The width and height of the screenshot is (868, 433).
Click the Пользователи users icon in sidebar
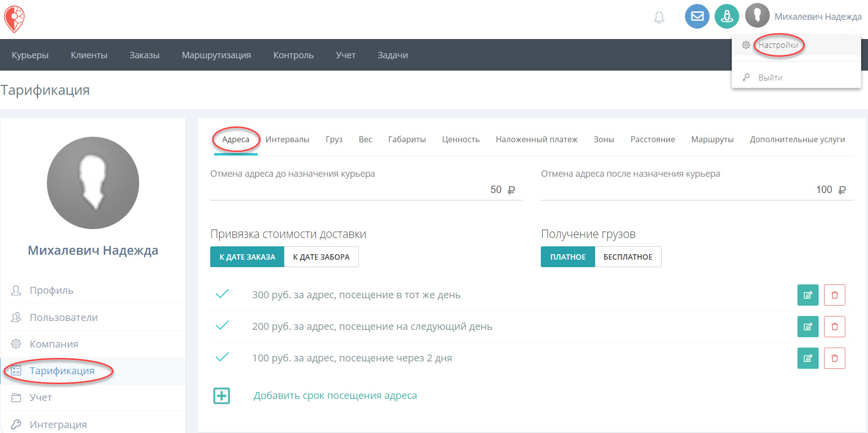[x=16, y=317]
